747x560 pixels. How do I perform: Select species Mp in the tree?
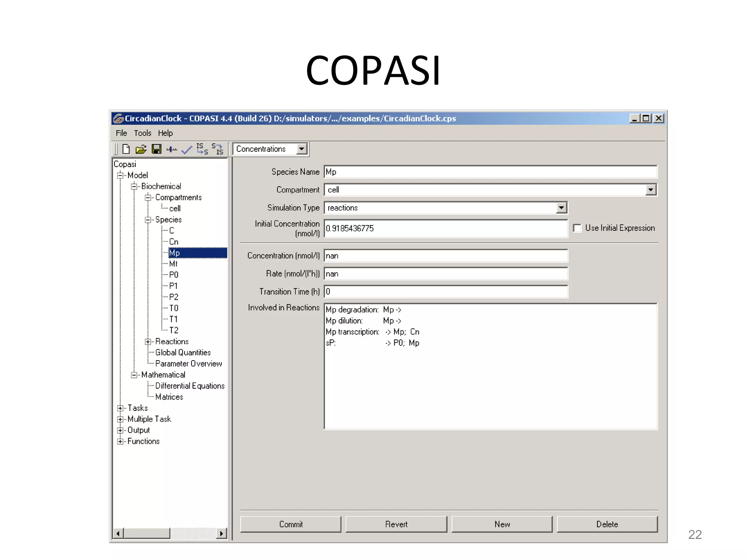pos(198,253)
